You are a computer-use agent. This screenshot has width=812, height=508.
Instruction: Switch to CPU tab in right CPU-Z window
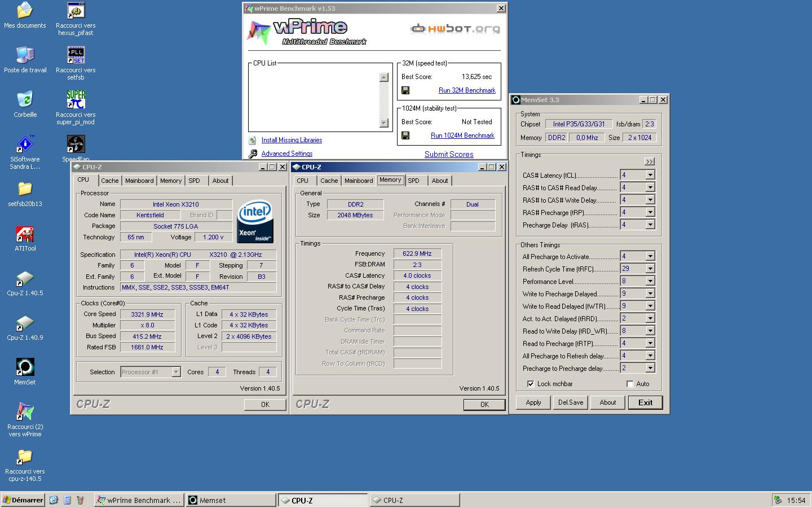coord(303,181)
